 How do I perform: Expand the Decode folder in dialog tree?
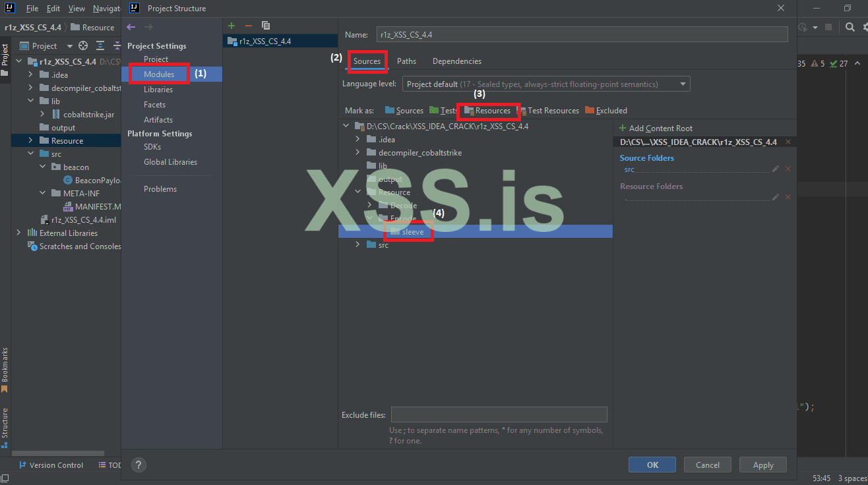pos(369,205)
